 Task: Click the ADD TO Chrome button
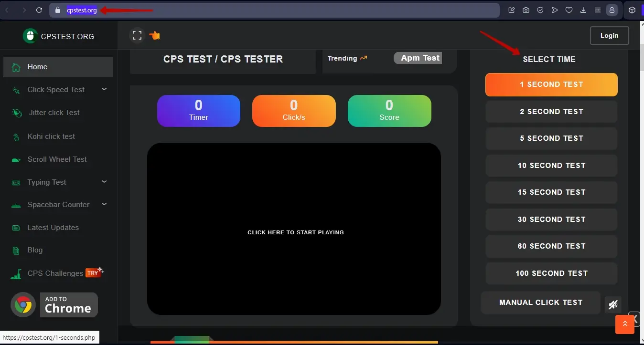(x=69, y=305)
